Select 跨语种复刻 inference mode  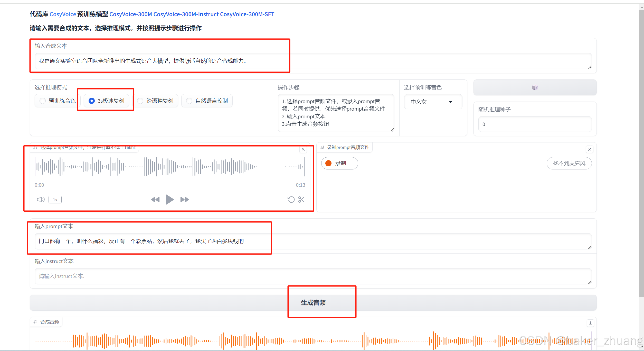[x=140, y=101]
